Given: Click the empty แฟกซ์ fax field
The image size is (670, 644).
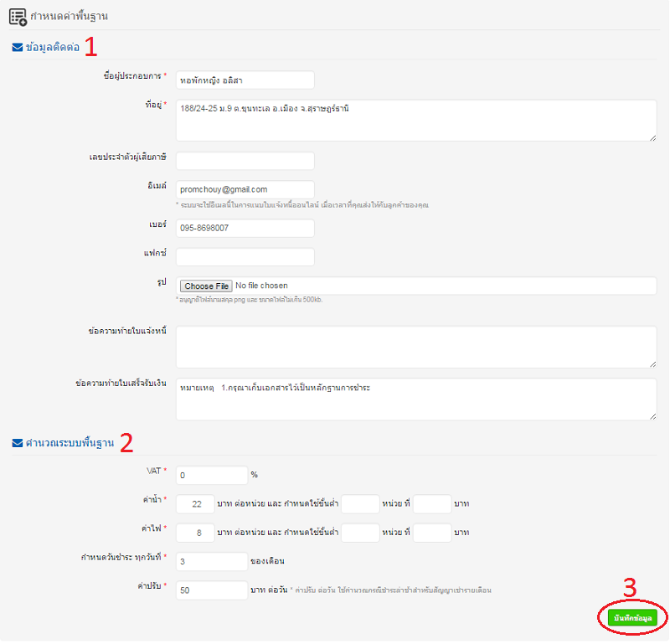Looking at the screenshot, I should pos(245,257).
